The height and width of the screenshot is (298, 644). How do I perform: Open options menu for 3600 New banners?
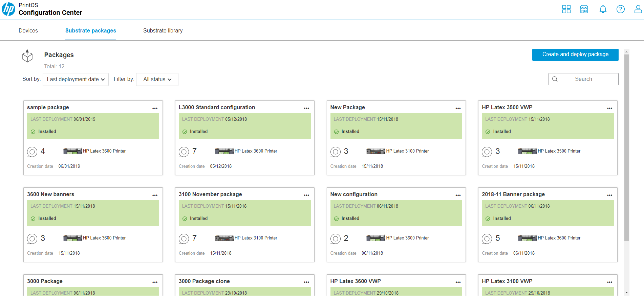coord(155,195)
